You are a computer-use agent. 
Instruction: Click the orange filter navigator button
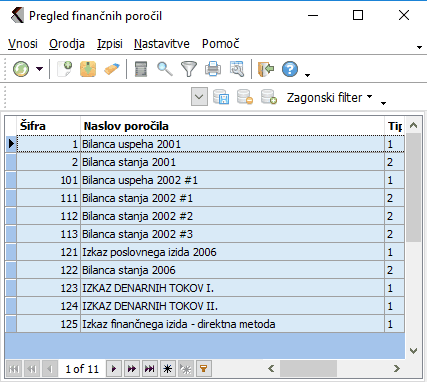(x=203, y=369)
